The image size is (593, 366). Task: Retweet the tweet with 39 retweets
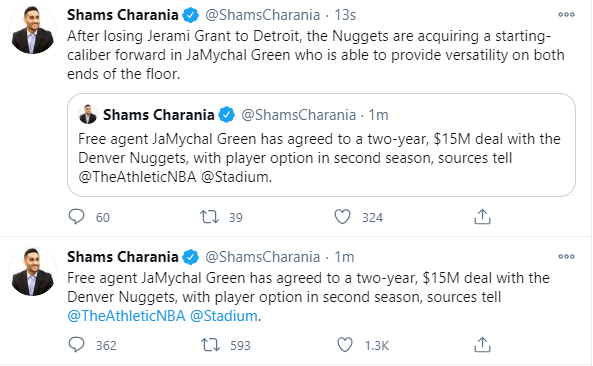209,217
